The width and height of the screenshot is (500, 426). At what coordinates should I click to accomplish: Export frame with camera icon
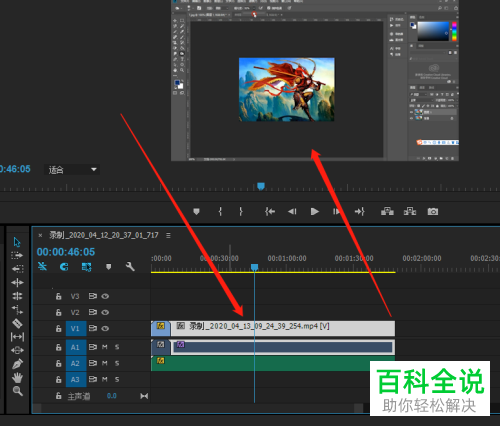[x=433, y=211]
